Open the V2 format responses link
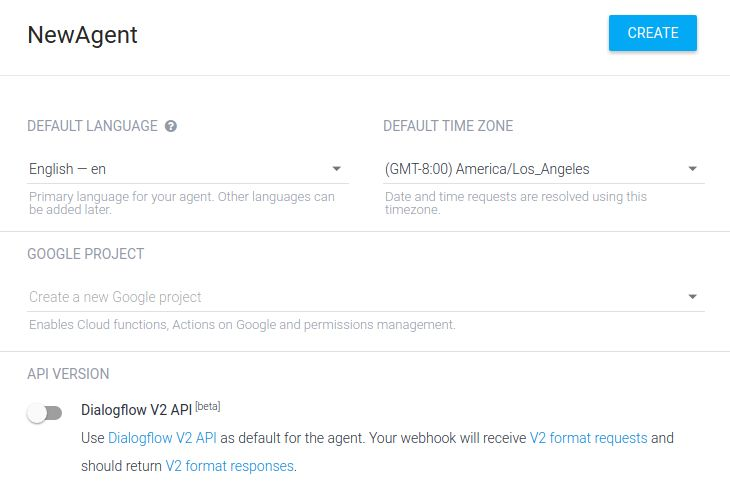The width and height of the screenshot is (730, 497). (230, 466)
